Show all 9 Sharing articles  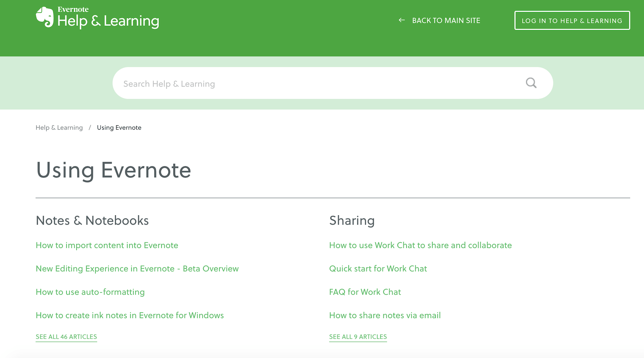358,336
